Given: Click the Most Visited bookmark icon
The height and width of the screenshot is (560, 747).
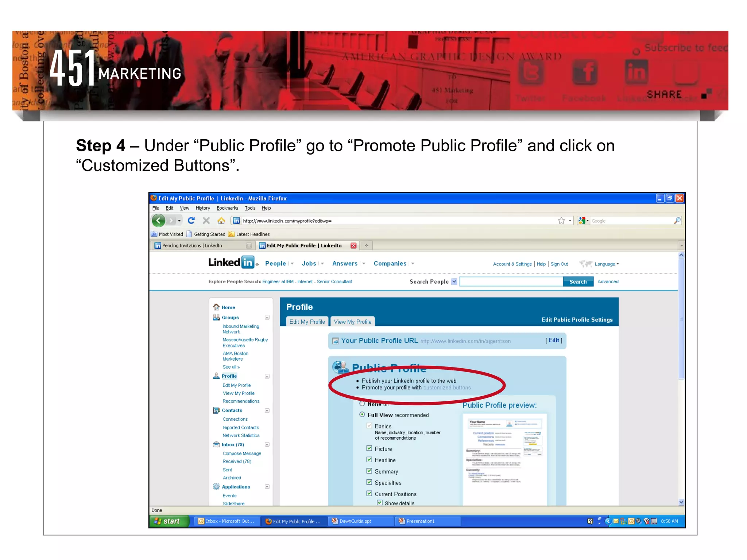Looking at the screenshot, I should pyautogui.click(x=154, y=234).
